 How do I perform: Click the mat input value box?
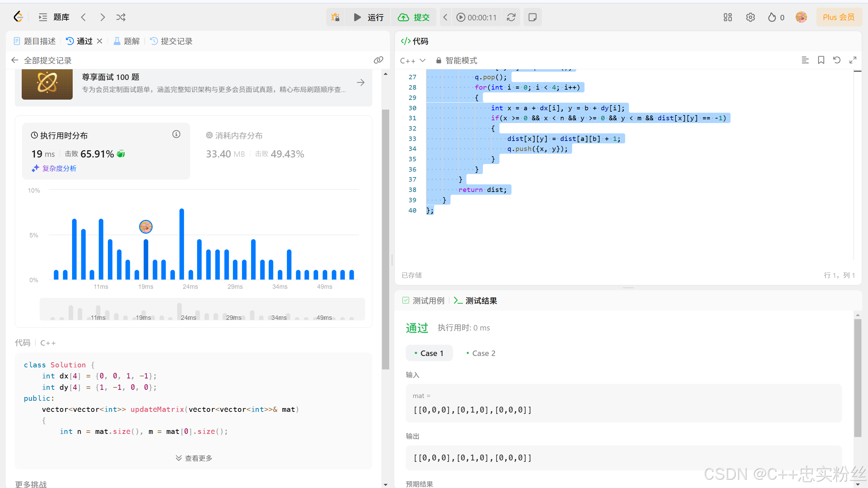[623, 403]
